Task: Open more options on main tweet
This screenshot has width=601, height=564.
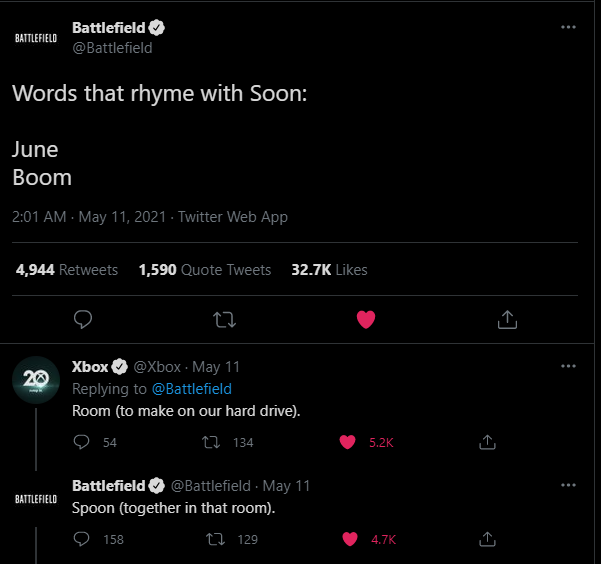Action: tap(568, 27)
